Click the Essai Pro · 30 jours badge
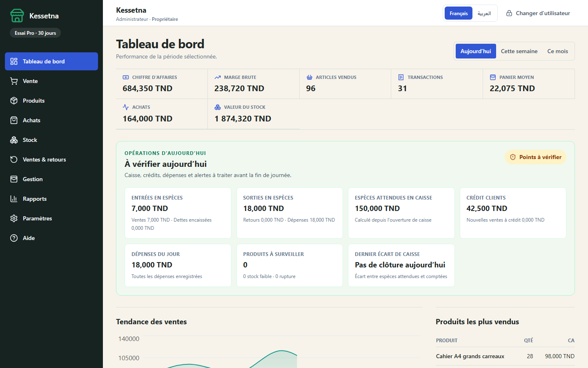The width and height of the screenshot is (588, 368). point(35,33)
